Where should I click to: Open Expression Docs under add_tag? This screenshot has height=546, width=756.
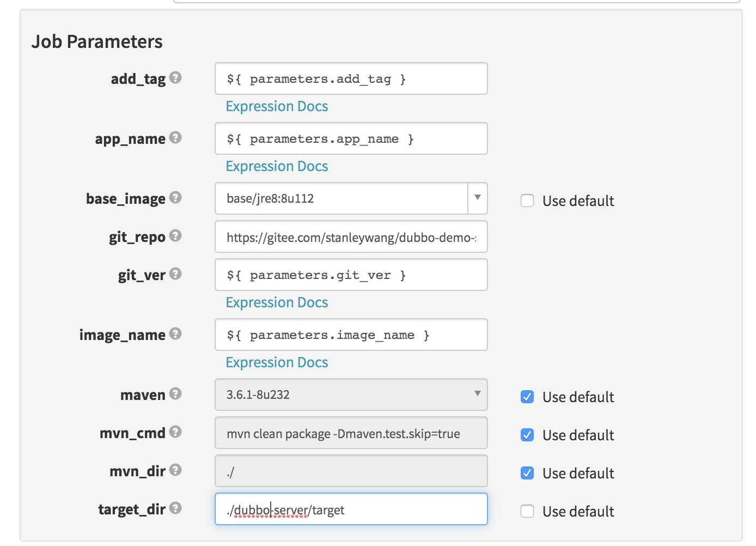(x=277, y=106)
